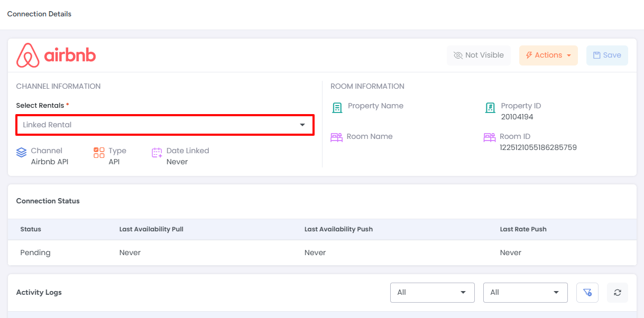The width and height of the screenshot is (644, 318).
Task: Click the Airbnb logo
Action: pyautogui.click(x=56, y=55)
